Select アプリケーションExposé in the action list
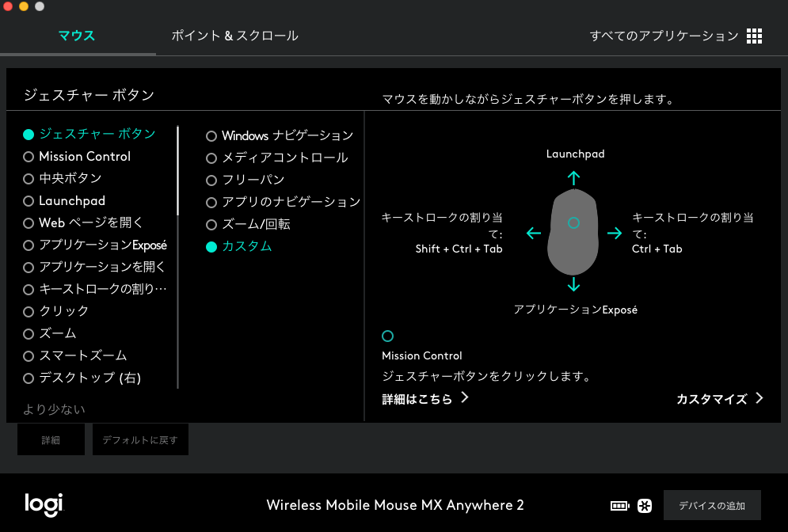 (x=95, y=245)
